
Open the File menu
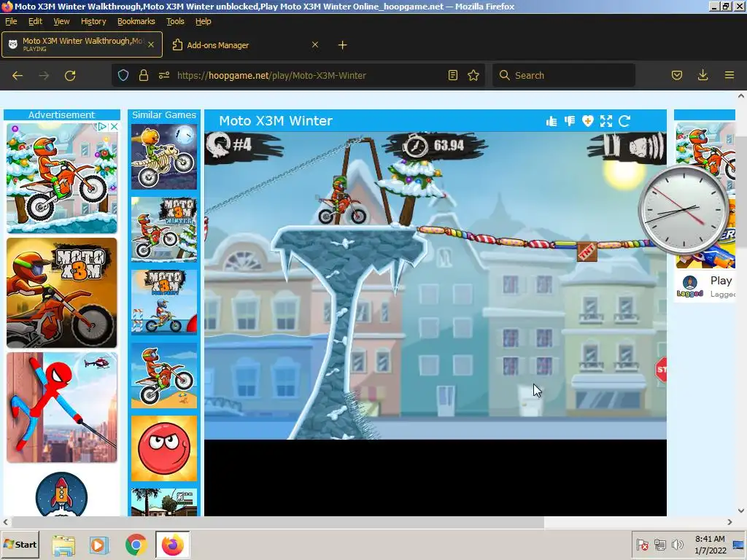(11, 21)
